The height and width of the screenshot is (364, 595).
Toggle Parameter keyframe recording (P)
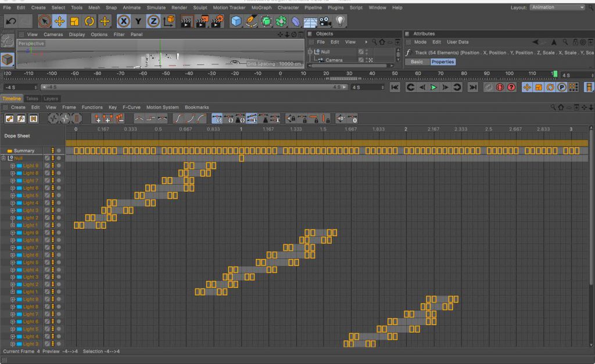point(562,87)
